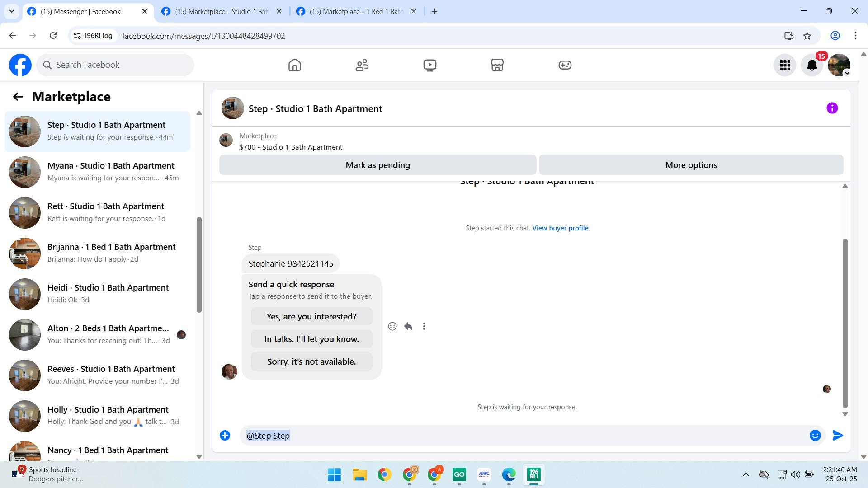The image size is (868, 488).
Task: Open more message options three dots
Action: [424, 326]
